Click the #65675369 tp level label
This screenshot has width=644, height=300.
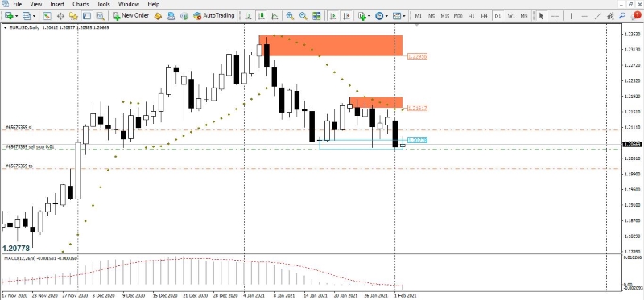[x=19, y=166]
